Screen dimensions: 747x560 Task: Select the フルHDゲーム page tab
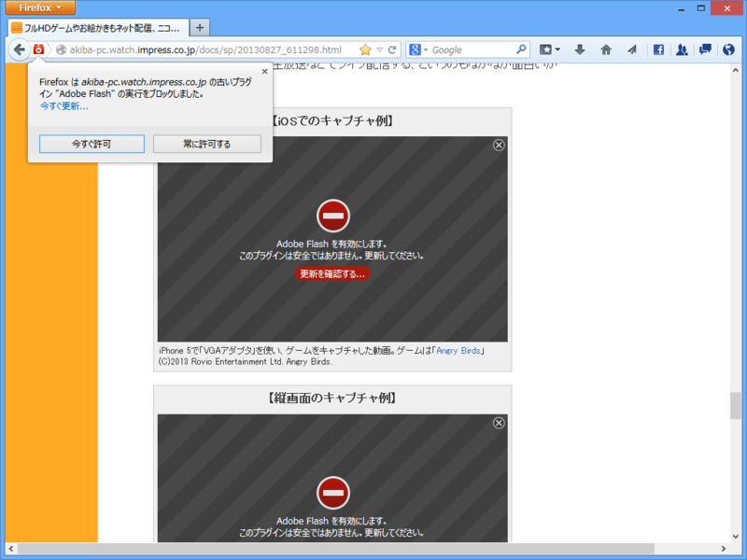[99, 28]
